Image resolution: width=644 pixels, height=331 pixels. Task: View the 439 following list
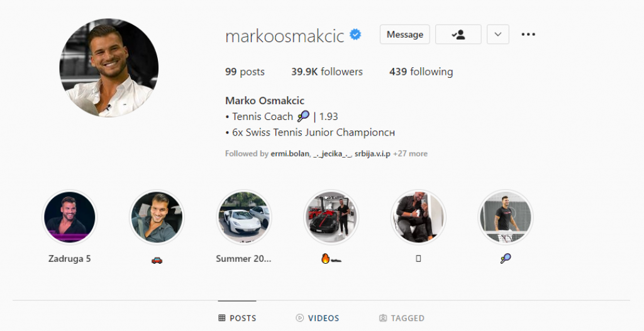pos(421,72)
